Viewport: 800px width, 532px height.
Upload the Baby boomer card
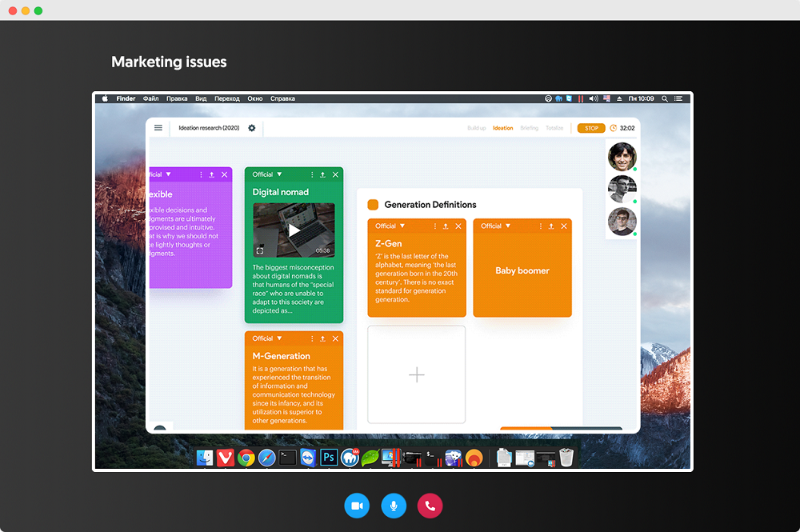551,226
